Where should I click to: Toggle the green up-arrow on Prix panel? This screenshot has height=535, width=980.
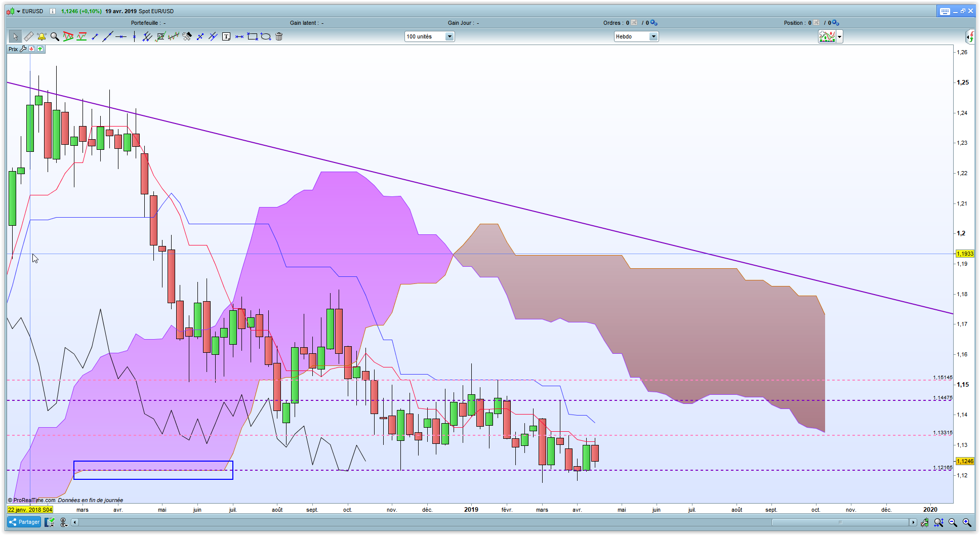40,49
